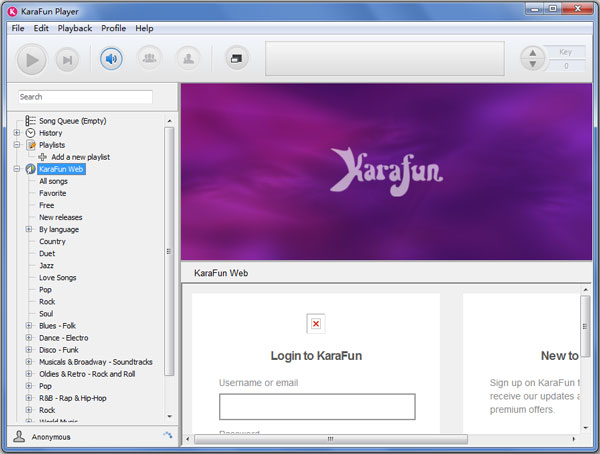The width and height of the screenshot is (600, 454).
Task: Click the Anonymous user icon
Action: (19, 437)
